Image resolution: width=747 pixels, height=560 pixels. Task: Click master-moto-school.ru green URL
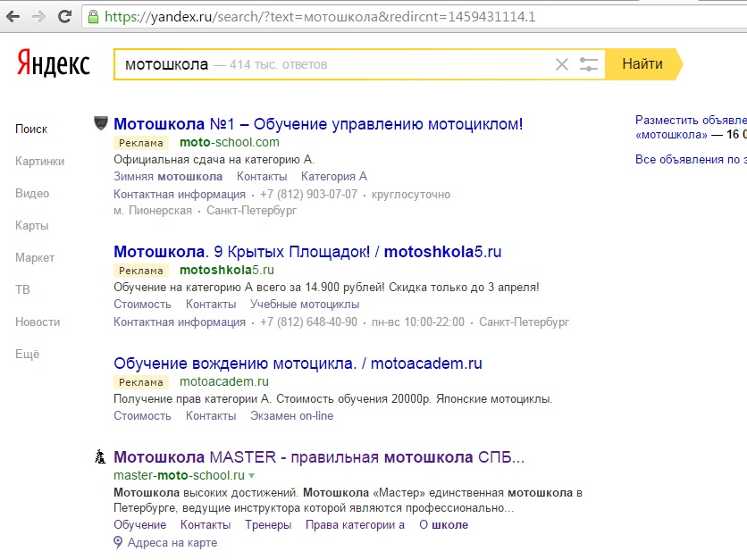[179, 475]
